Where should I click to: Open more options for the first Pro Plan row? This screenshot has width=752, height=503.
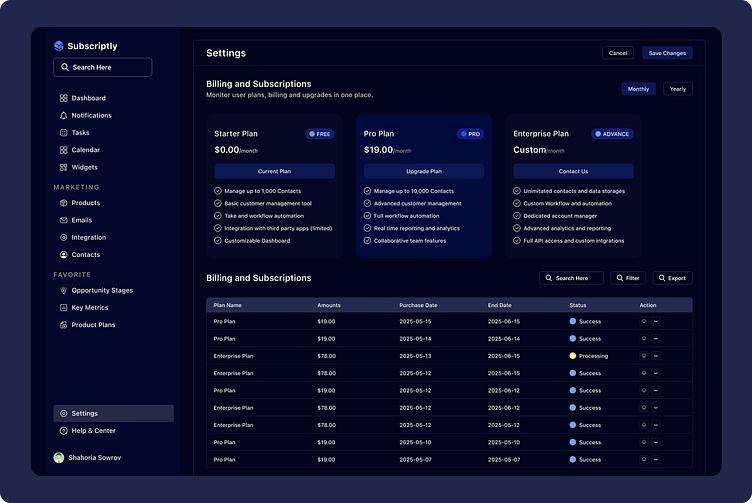tap(656, 322)
